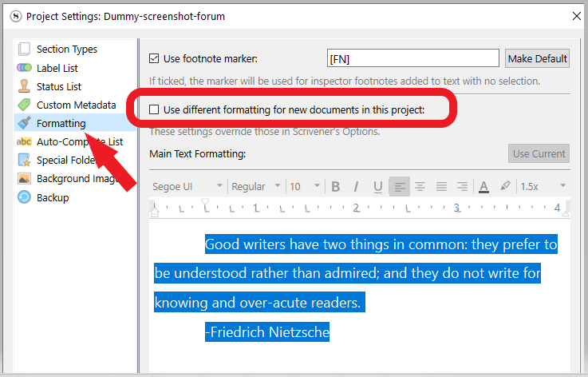
Task: Select the justify alignment icon
Action: (x=441, y=186)
